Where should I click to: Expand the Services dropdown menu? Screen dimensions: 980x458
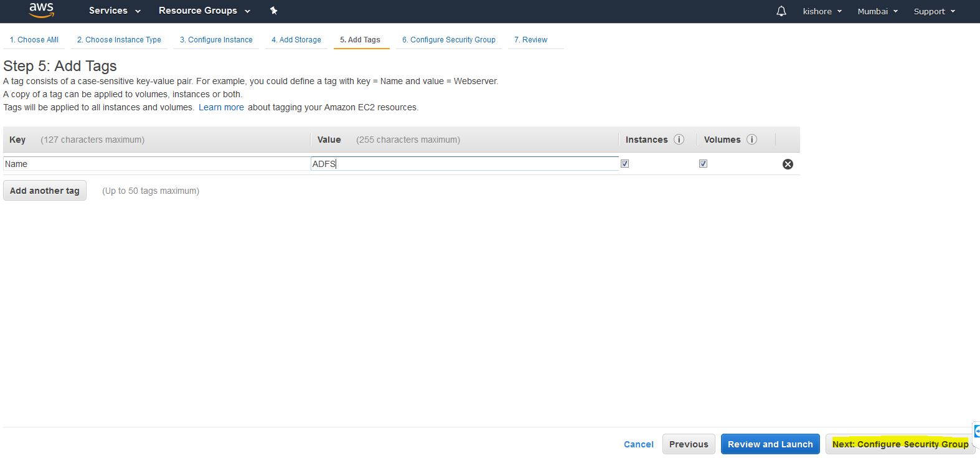(x=115, y=11)
